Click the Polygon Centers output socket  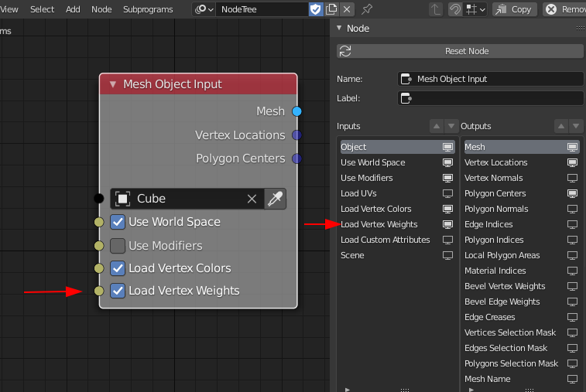pyautogui.click(x=296, y=159)
